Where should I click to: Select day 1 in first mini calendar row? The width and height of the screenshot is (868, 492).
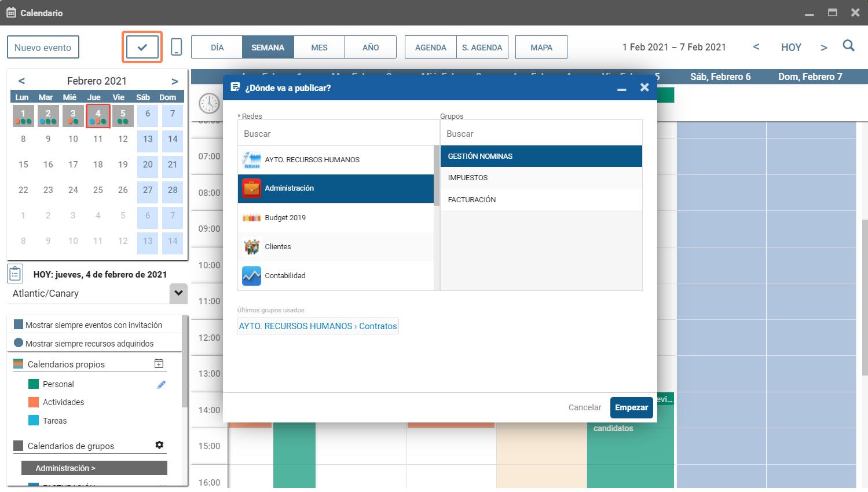(23, 116)
